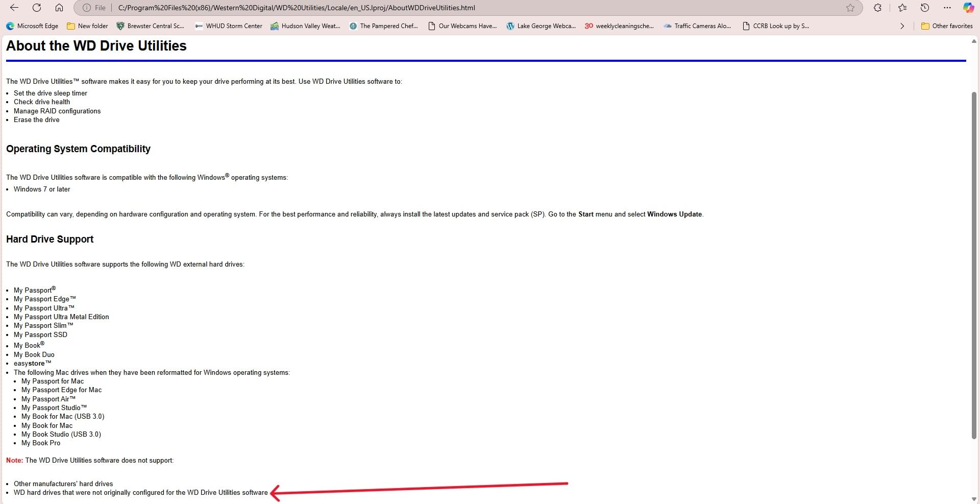Open the Hudson Valley Weat... bookmark

[305, 26]
